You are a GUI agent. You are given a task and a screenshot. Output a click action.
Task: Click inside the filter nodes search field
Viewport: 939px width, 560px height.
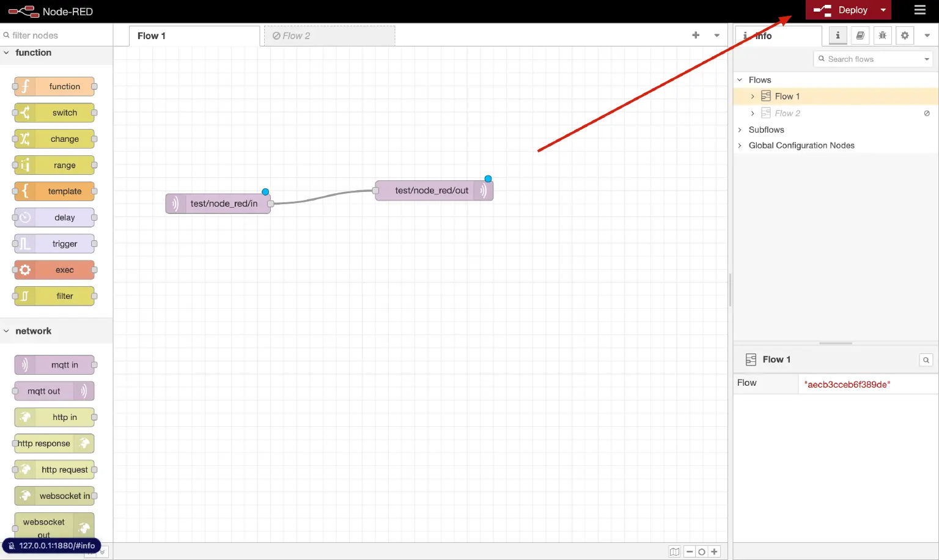coord(55,35)
